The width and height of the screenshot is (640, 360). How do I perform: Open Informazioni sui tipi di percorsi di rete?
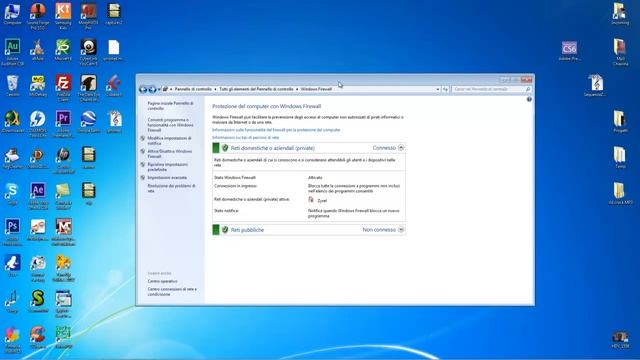tap(245, 138)
